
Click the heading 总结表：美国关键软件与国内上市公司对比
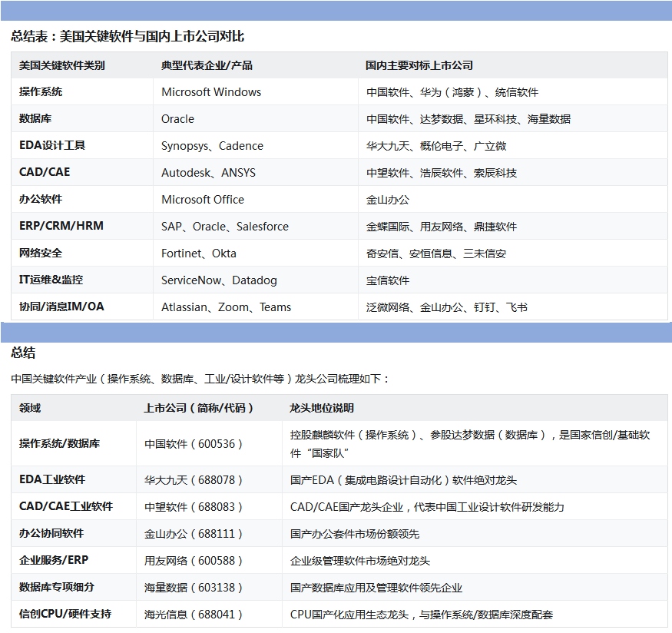click(127, 36)
